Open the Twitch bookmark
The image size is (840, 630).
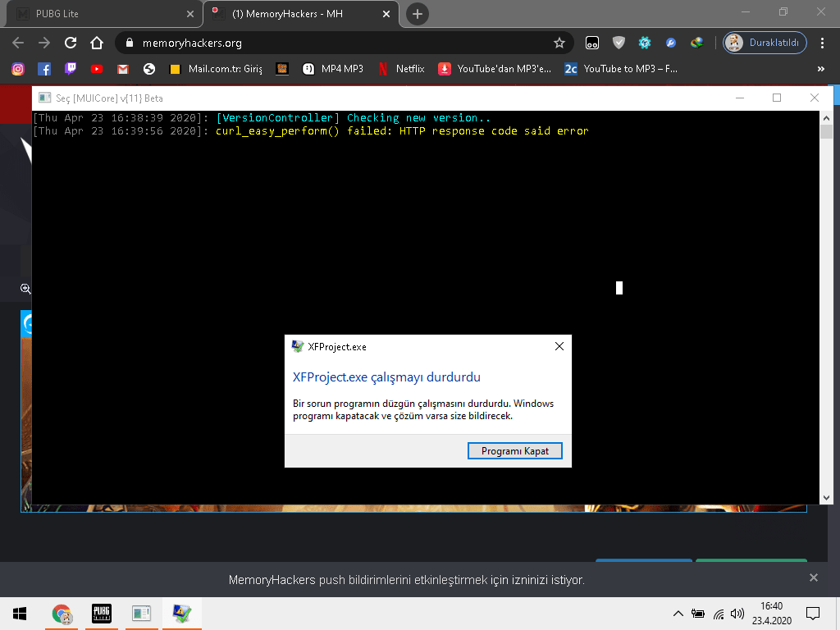(x=71, y=69)
